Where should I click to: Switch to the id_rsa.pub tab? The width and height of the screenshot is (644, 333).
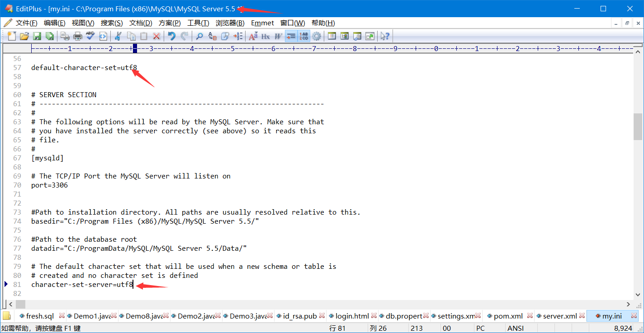click(x=300, y=316)
